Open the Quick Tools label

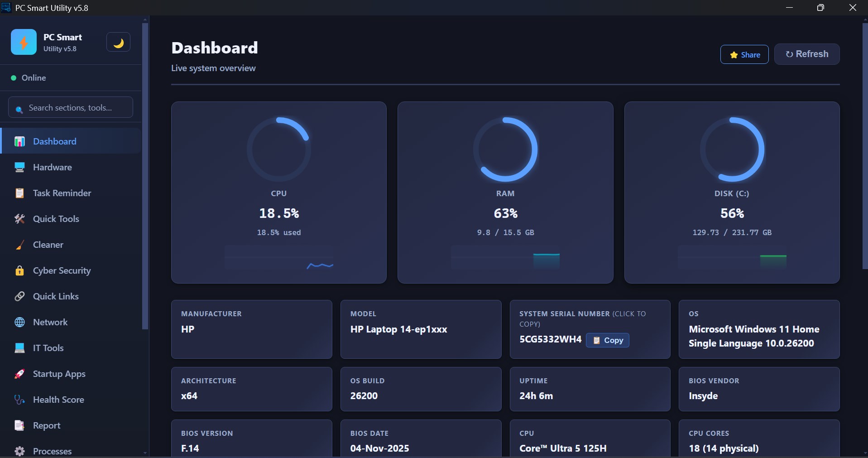pyautogui.click(x=56, y=219)
